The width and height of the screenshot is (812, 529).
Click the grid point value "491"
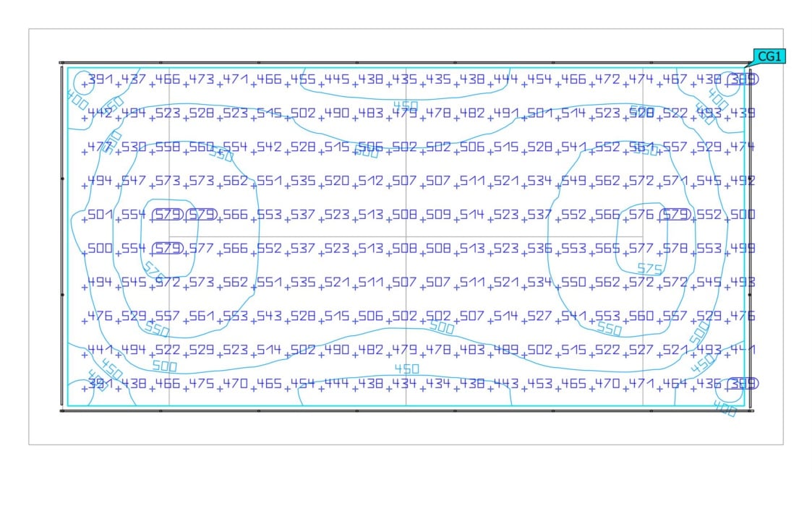tap(506, 113)
